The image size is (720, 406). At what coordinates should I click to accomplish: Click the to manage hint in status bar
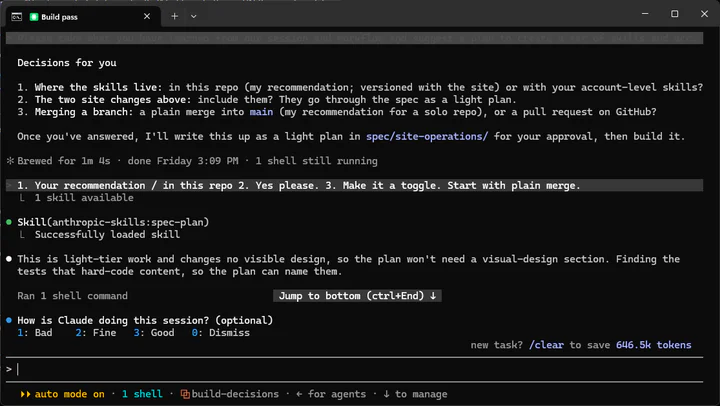point(415,394)
